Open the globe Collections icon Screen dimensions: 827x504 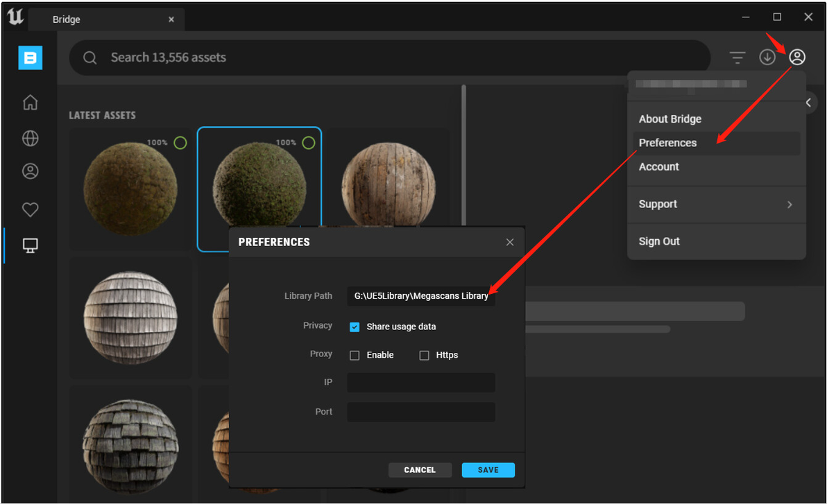tap(30, 138)
